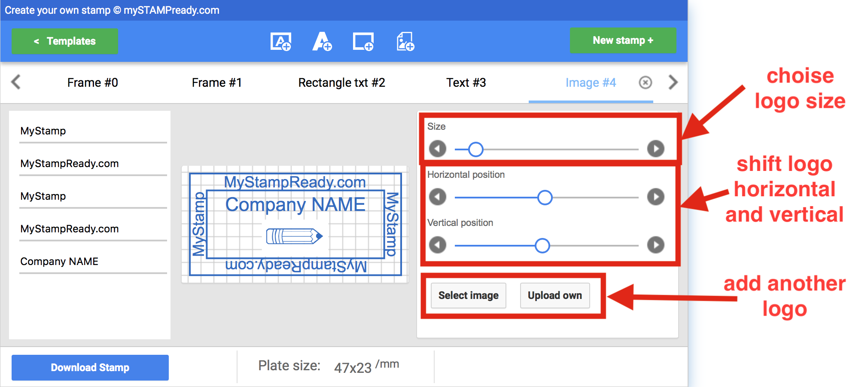The height and width of the screenshot is (387, 868).
Task: Click the add rectangle frame icon
Action: coord(363,42)
